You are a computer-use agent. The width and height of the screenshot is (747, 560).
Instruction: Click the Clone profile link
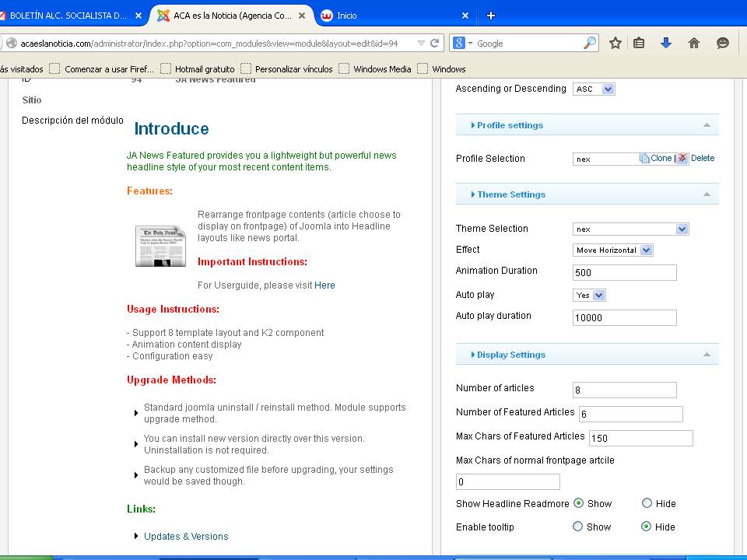[661, 158]
